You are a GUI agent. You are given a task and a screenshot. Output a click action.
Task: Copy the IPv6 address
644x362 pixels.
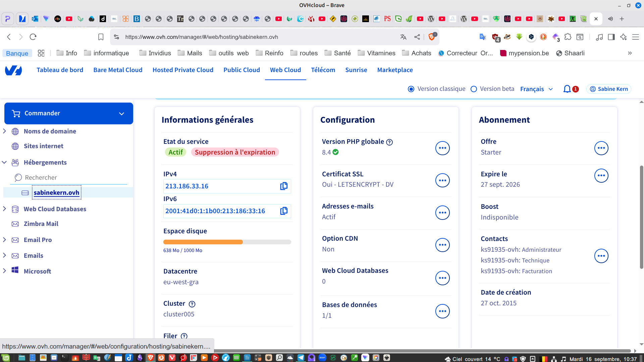tap(284, 211)
